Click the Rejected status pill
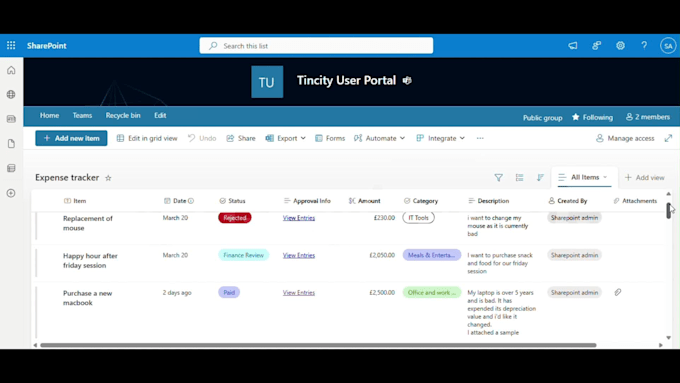Viewport: 680px width, 383px height. pos(235,218)
